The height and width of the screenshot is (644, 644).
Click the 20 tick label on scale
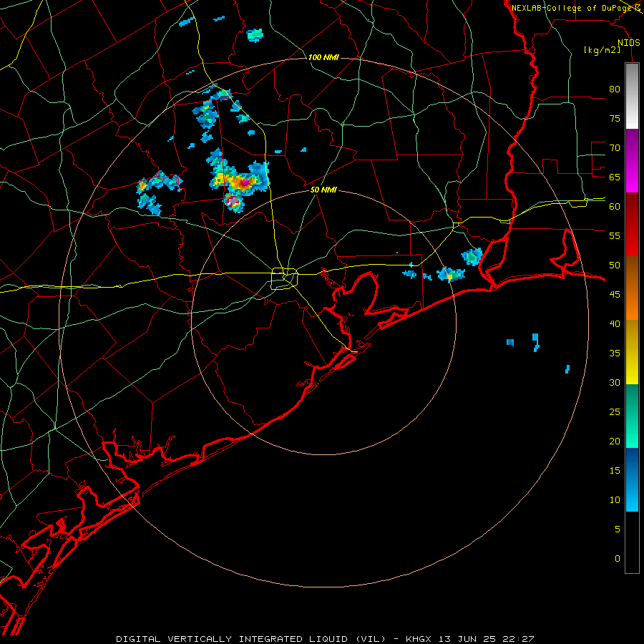(615, 441)
